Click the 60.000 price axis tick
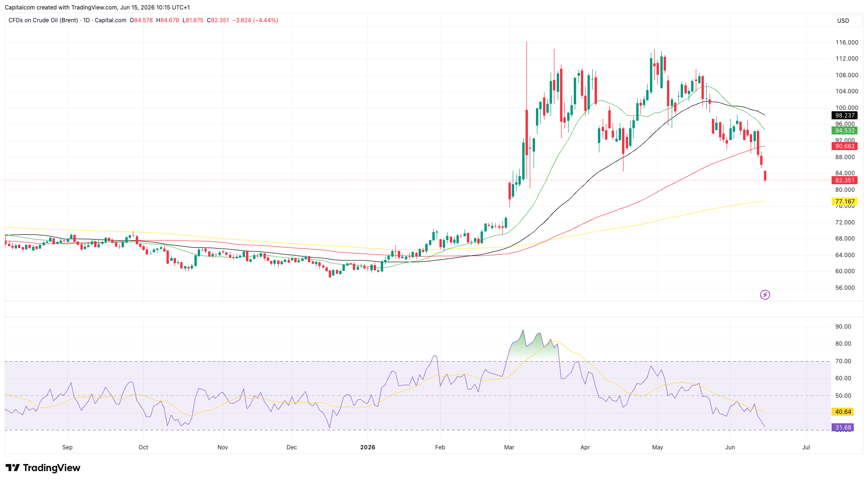 point(845,271)
